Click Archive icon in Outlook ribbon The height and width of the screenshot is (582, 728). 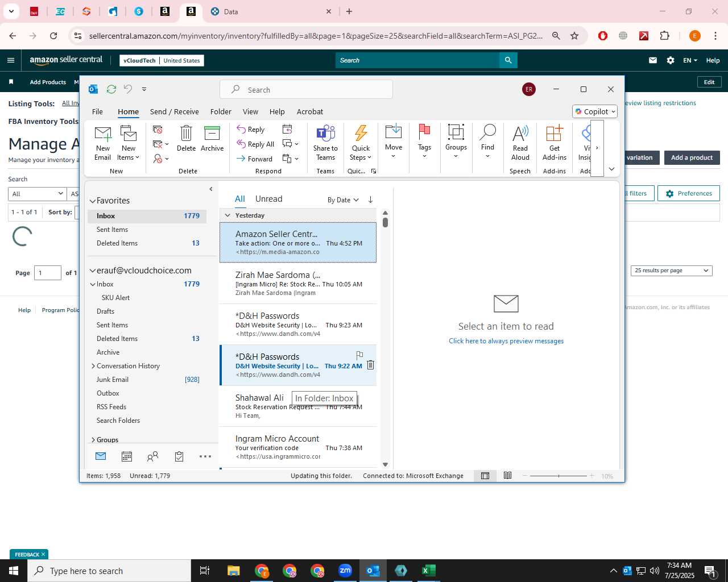pos(212,138)
